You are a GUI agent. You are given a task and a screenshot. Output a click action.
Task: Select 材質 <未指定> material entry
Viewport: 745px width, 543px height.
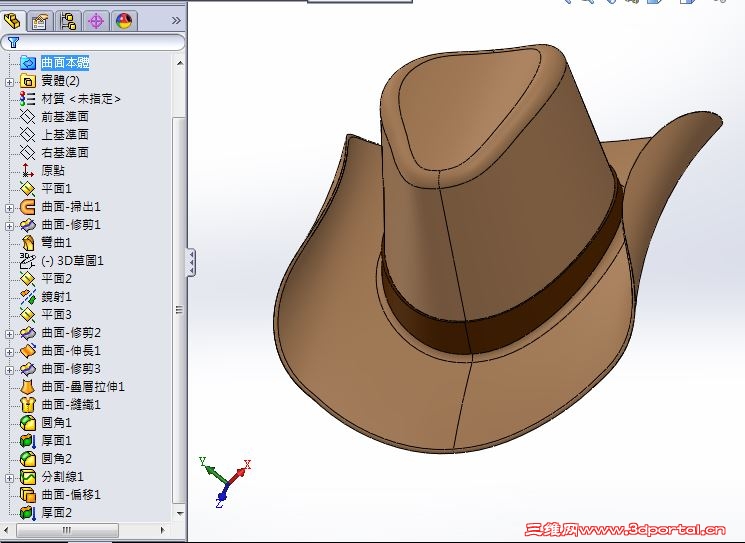(81, 99)
